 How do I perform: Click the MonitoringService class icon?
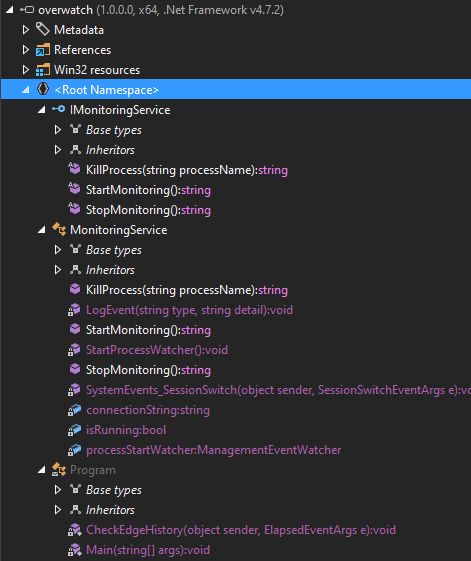(59, 229)
